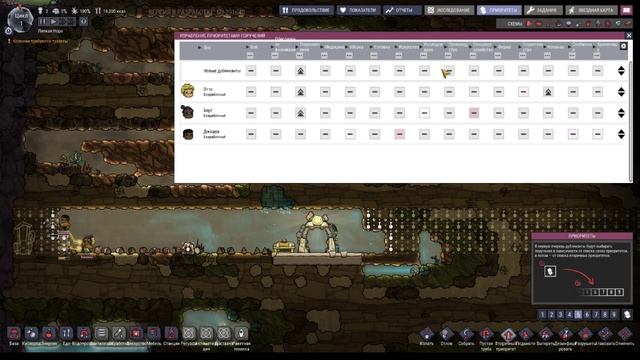Select priority number 3

(x=560, y=314)
